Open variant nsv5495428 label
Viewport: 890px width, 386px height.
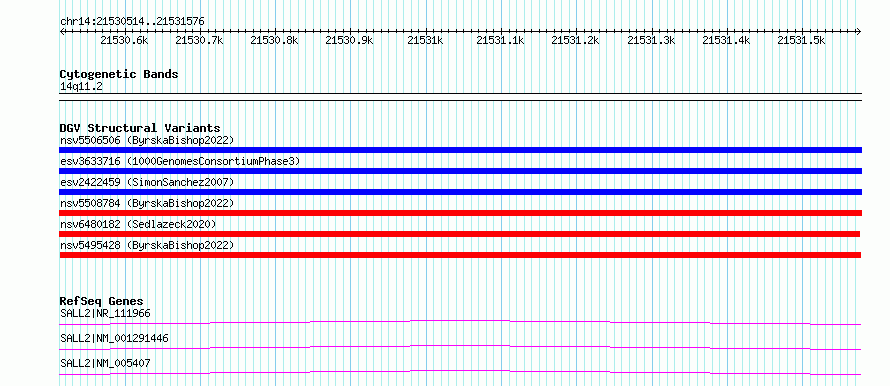(x=147, y=245)
